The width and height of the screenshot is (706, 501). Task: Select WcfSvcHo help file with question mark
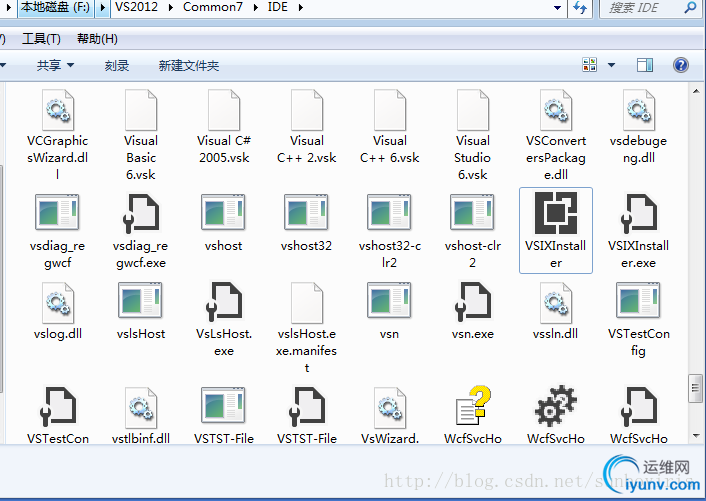click(x=473, y=415)
